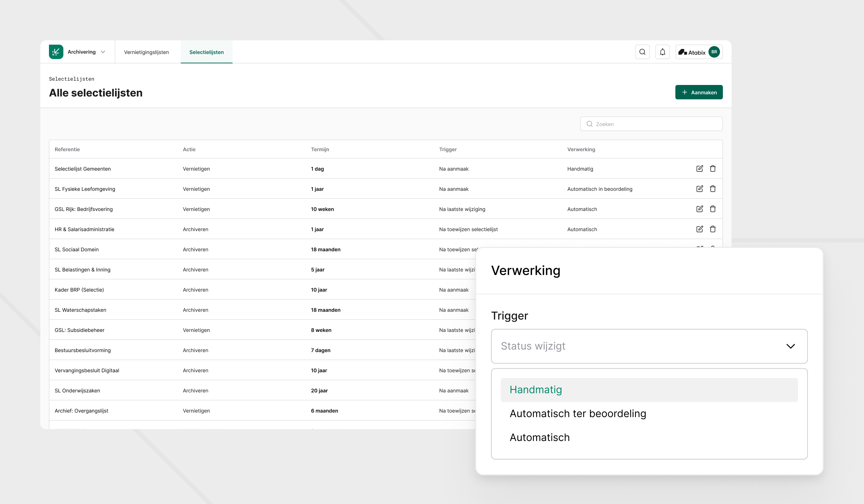
Task: Click the Zoeken search input field
Action: 651,123
